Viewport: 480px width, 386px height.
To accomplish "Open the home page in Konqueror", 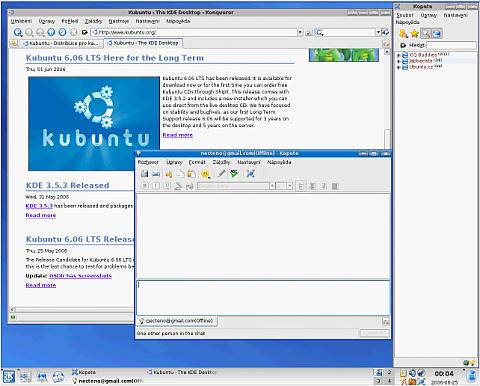I will (51, 32).
